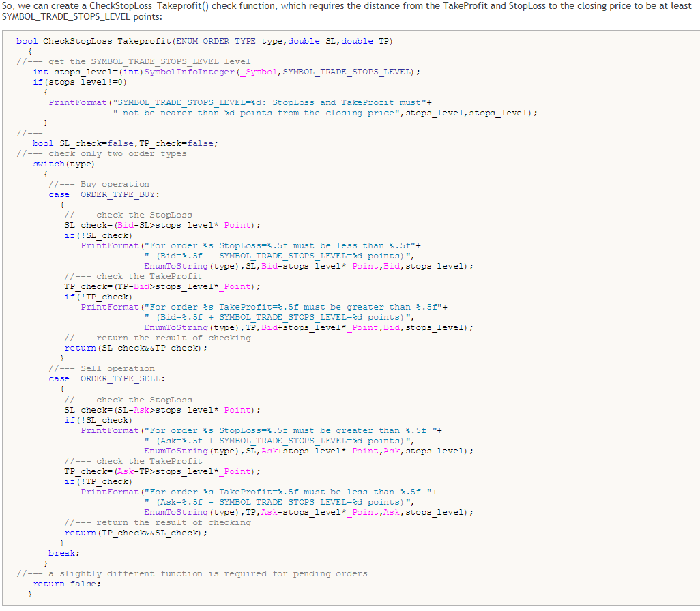Click PrintFormat line "TakeProfit=%.5f must be greater than"
The width and height of the screenshot is (700, 611).
pyautogui.click(x=264, y=307)
